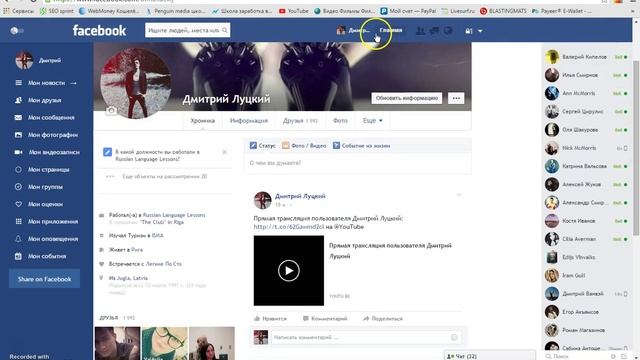Open post options arrow on Дмитрий Луцкий post
The image size is (640, 360).
click(459, 196)
